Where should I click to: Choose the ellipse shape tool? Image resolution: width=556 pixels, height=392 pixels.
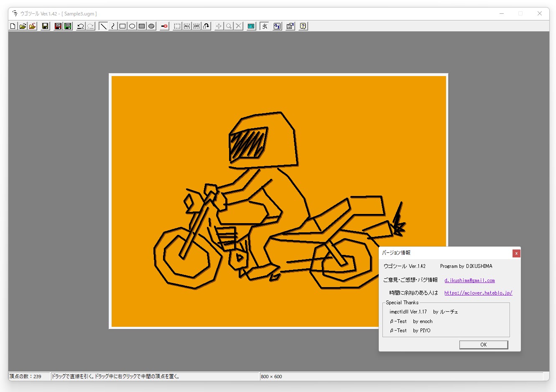pos(132,26)
